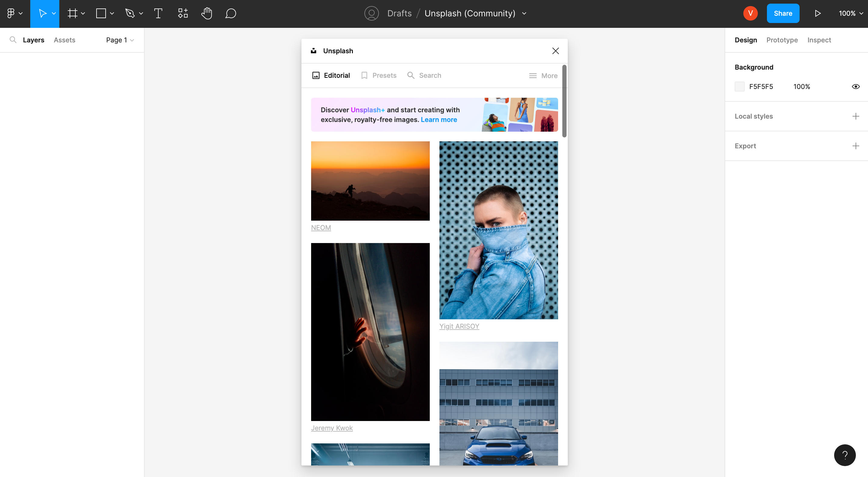Toggle visibility of background color

coord(856,87)
